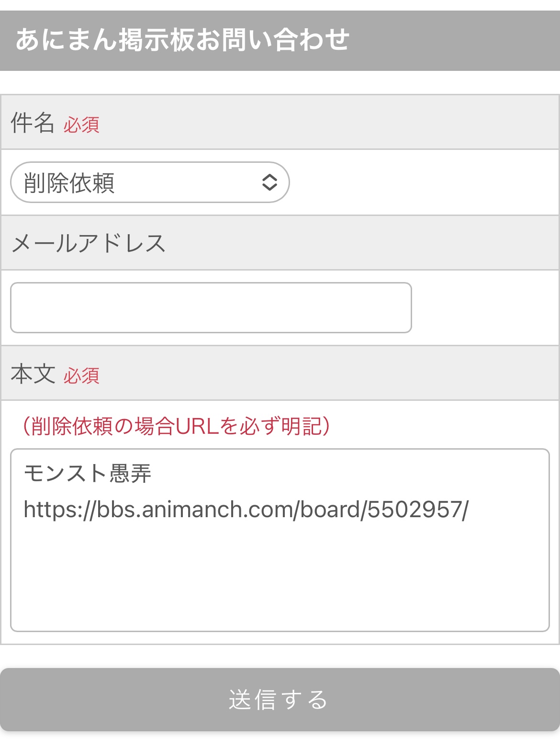
Task: Click the 必須 marker beside 本文
Action: point(81,376)
